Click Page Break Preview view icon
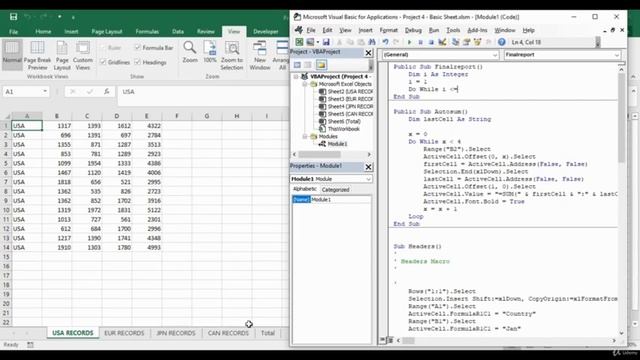 pos(38,56)
